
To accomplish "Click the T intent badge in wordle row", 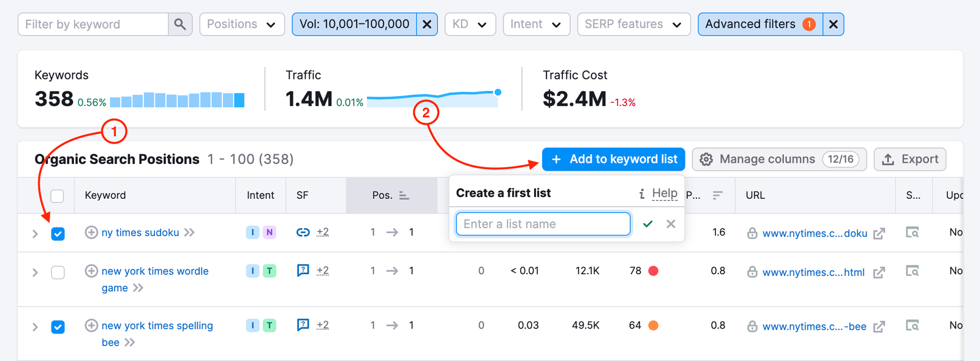I will click(x=269, y=271).
